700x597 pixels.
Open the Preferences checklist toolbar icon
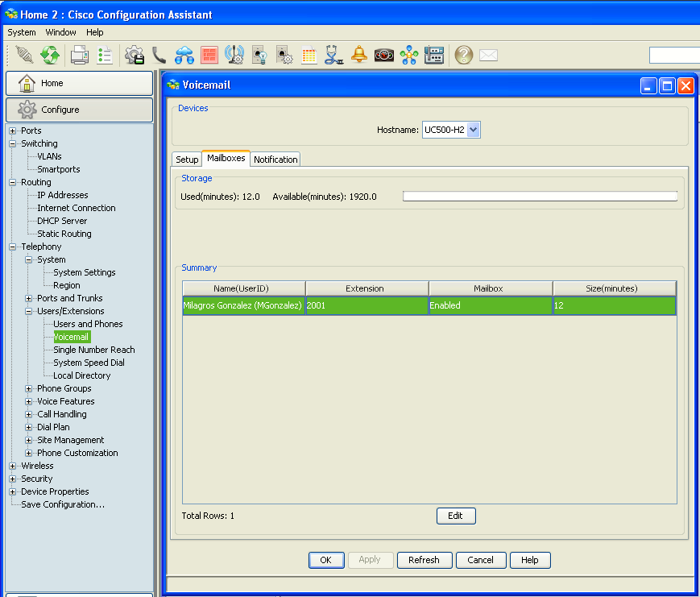(105, 55)
